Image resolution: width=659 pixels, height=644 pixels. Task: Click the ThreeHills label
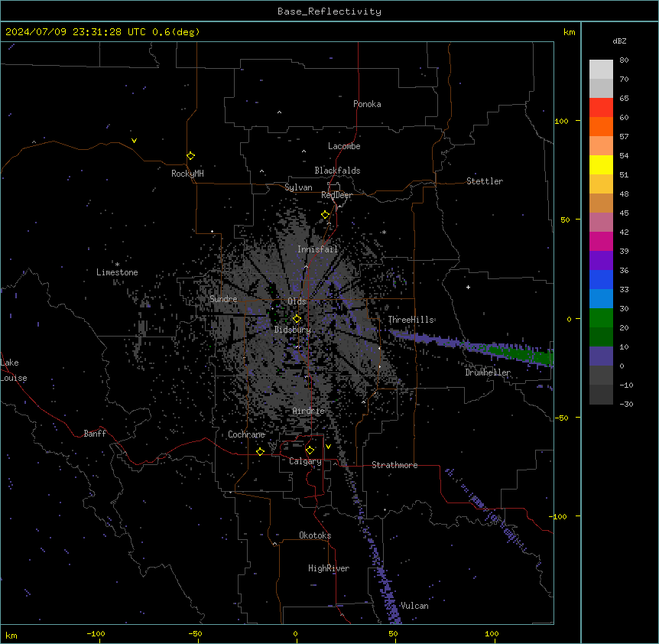pos(411,320)
